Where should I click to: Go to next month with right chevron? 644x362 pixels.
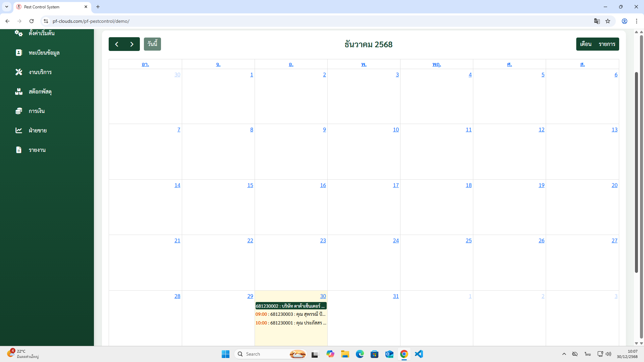[132, 44]
